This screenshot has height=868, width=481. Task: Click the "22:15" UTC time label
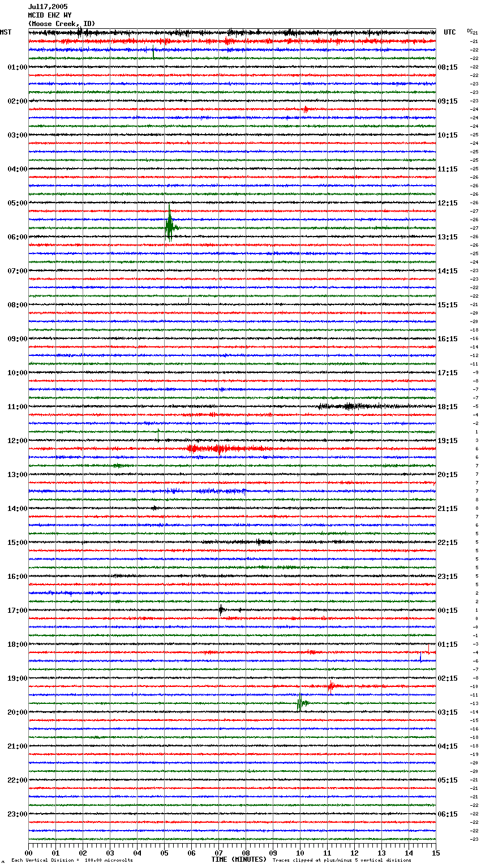click(x=448, y=543)
